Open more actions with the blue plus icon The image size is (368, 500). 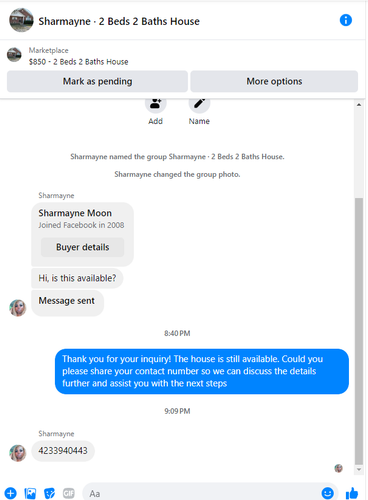[11, 493]
